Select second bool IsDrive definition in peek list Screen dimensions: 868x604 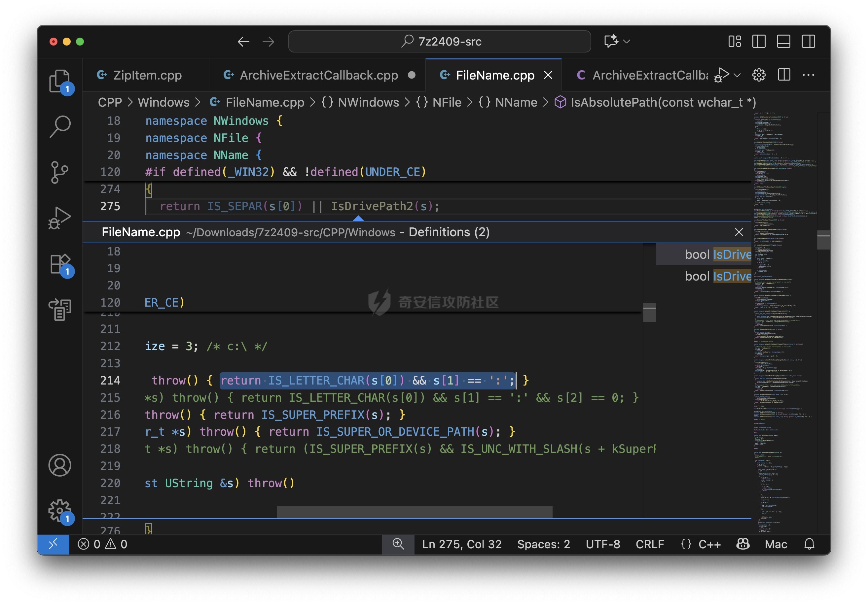click(717, 276)
